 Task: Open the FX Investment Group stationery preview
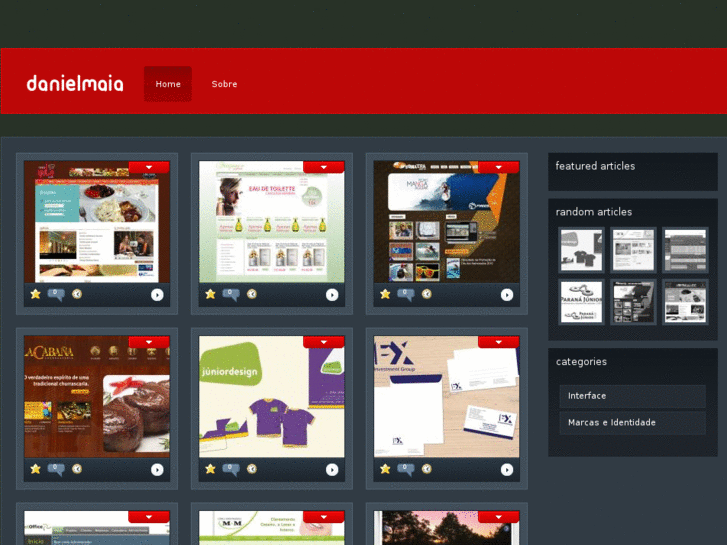click(x=446, y=399)
